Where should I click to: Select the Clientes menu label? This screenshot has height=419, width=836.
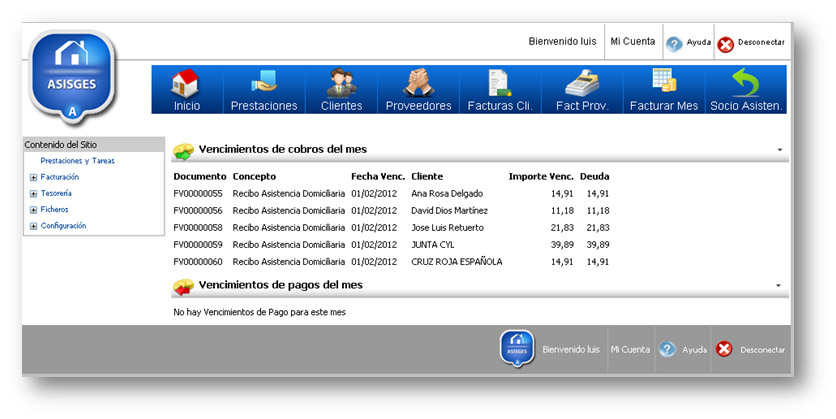pyautogui.click(x=341, y=106)
